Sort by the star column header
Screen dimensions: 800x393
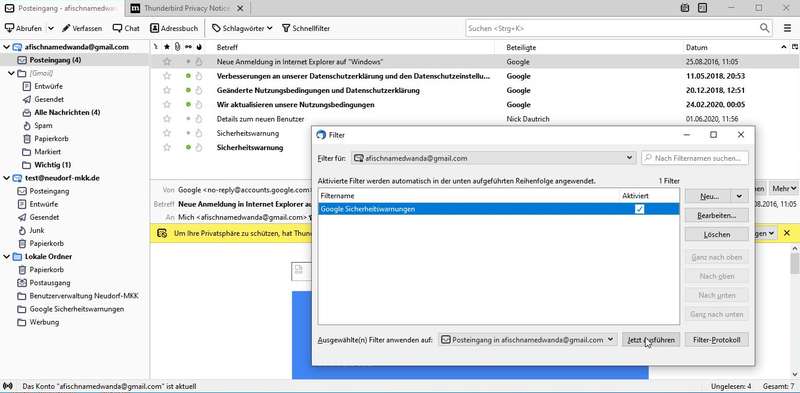(166, 47)
